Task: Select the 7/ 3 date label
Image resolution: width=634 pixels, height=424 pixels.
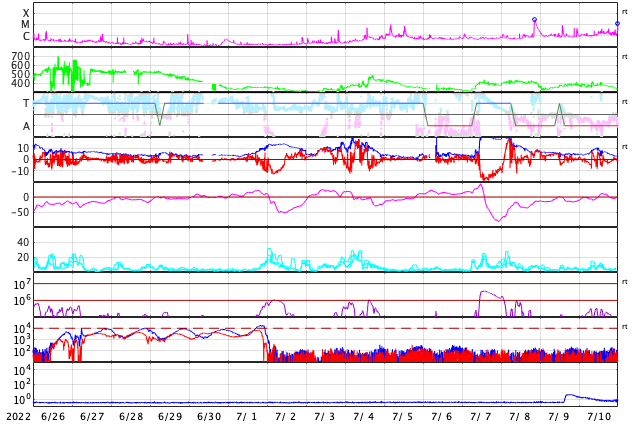Action: pyautogui.click(x=325, y=416)
